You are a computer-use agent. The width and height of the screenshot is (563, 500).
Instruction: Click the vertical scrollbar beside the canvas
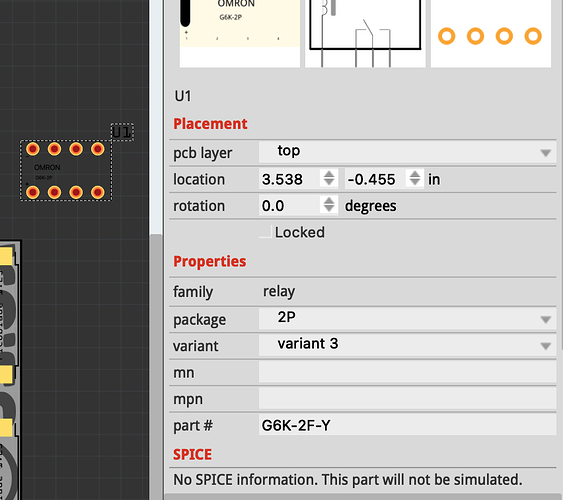[156, 366]
